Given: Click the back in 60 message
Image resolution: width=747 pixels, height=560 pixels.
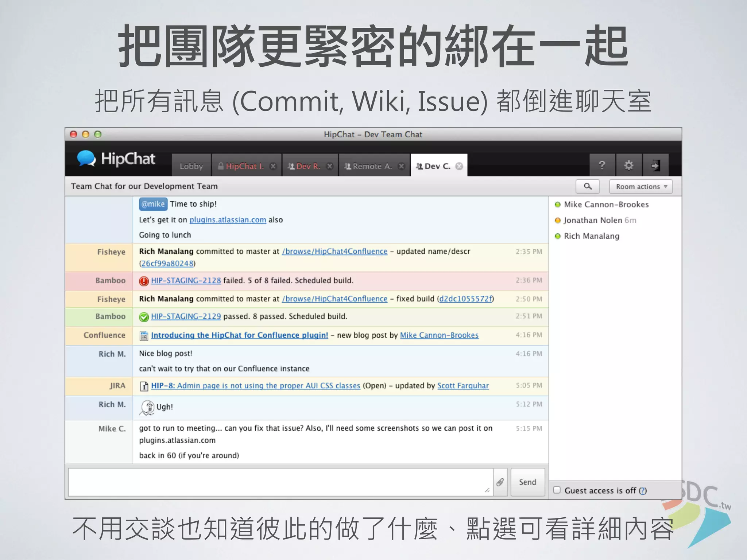Looking at the screenshot, I should coord(189,455).
